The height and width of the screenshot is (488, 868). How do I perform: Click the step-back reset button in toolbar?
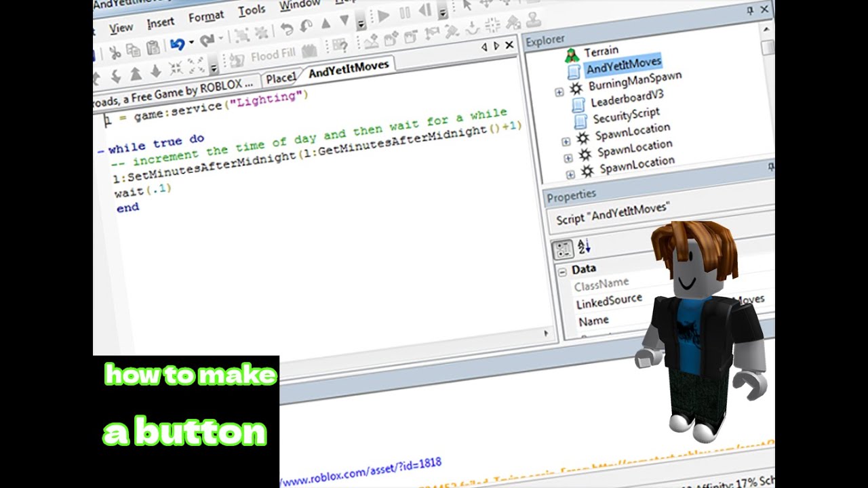point(425,12)
